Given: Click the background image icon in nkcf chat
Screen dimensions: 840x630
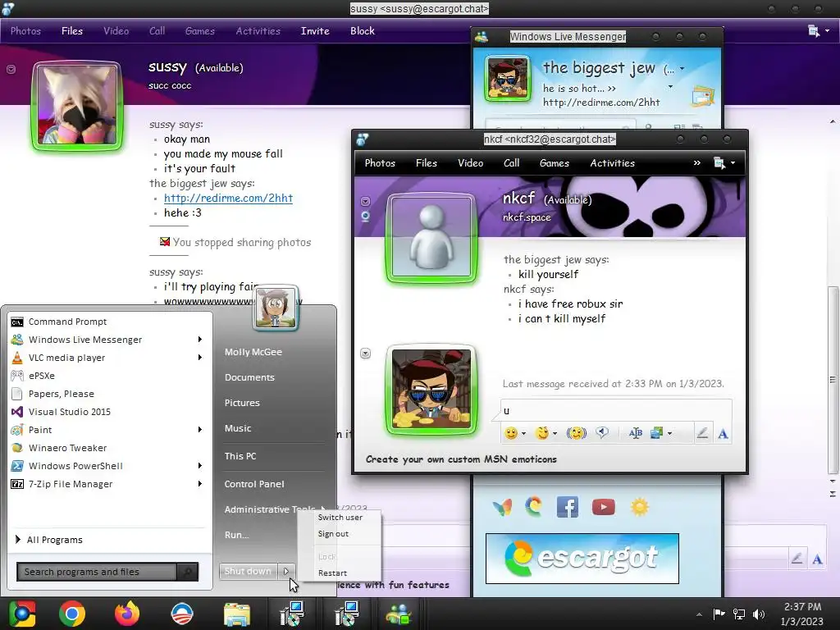Looking at the screenshot, I should pos(656,433).
